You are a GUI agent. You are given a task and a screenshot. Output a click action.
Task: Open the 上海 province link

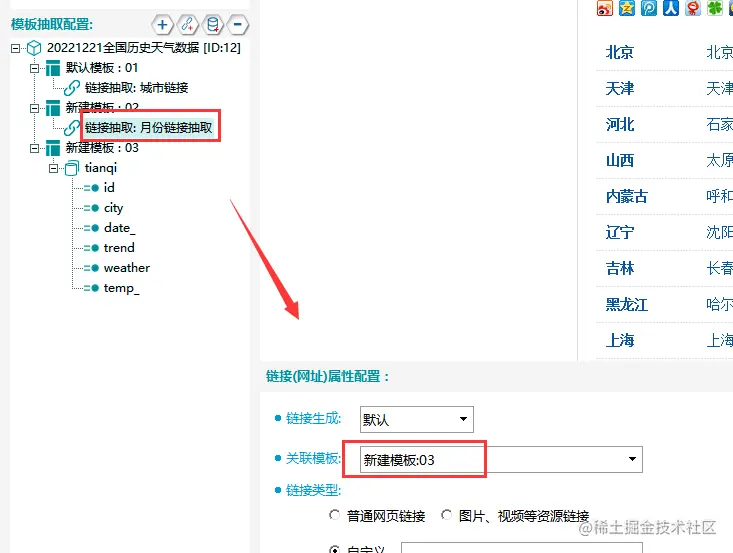619,340
